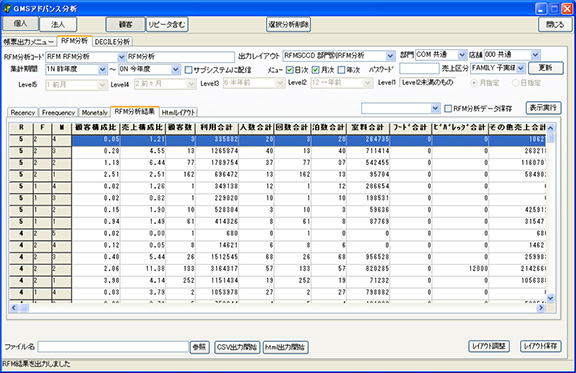The width and height of the screenshot is (576, 373).
Task: Expand the RFM分析コード dropdown
Action: tap(121, 57)
